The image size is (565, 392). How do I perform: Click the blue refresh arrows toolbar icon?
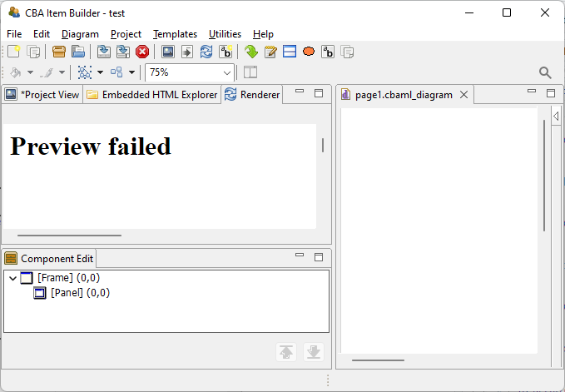pos(207,52)
